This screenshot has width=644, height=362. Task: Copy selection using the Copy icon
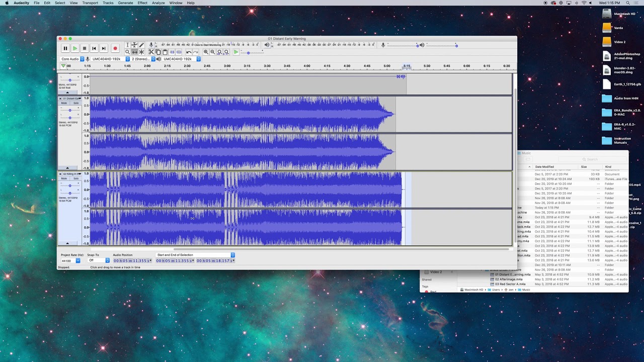click(158, 52)
